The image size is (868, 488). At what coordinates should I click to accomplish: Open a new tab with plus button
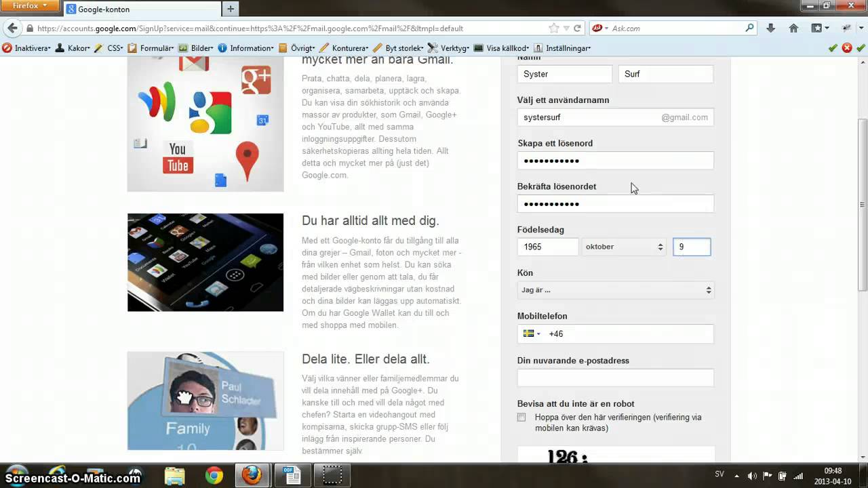click(x=231, y=9)
